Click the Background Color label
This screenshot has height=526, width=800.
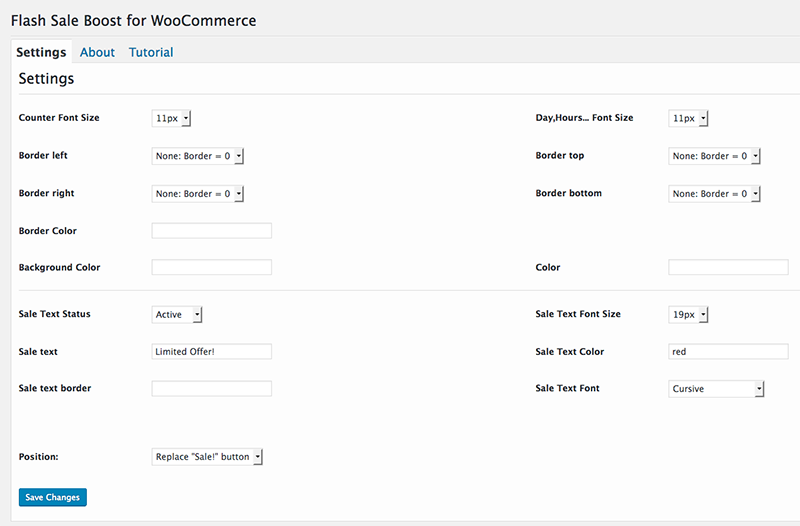[x=60, y=267]
